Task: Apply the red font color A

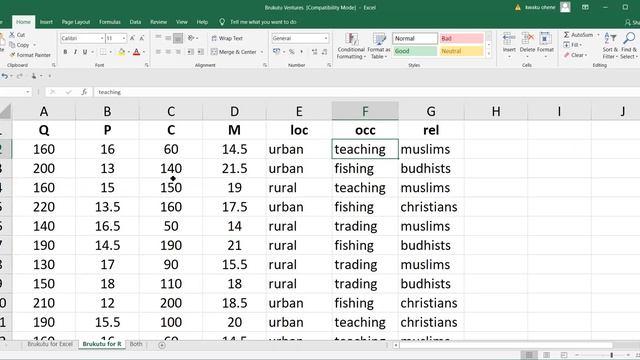Action: click(x=136, y=52)
